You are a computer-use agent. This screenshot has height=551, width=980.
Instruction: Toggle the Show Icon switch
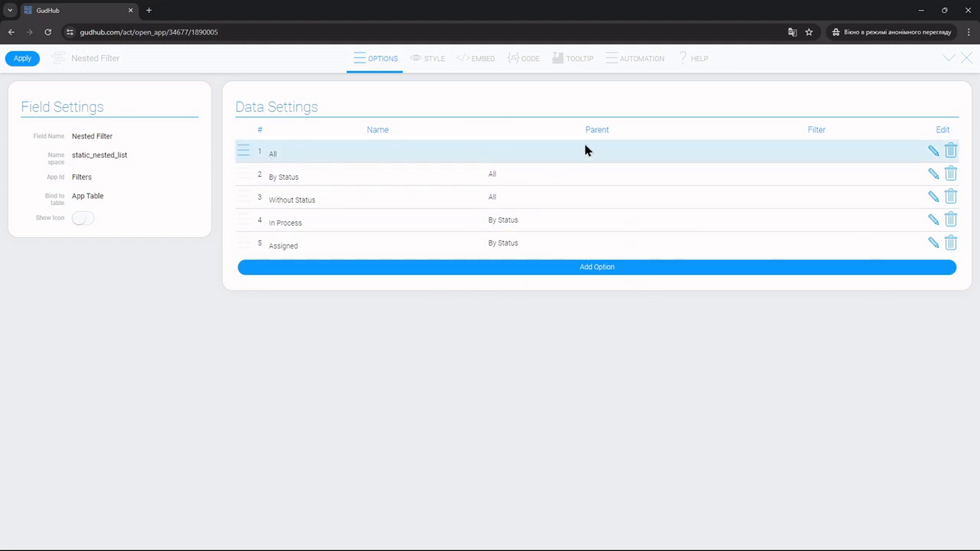[x=83, y=218]
